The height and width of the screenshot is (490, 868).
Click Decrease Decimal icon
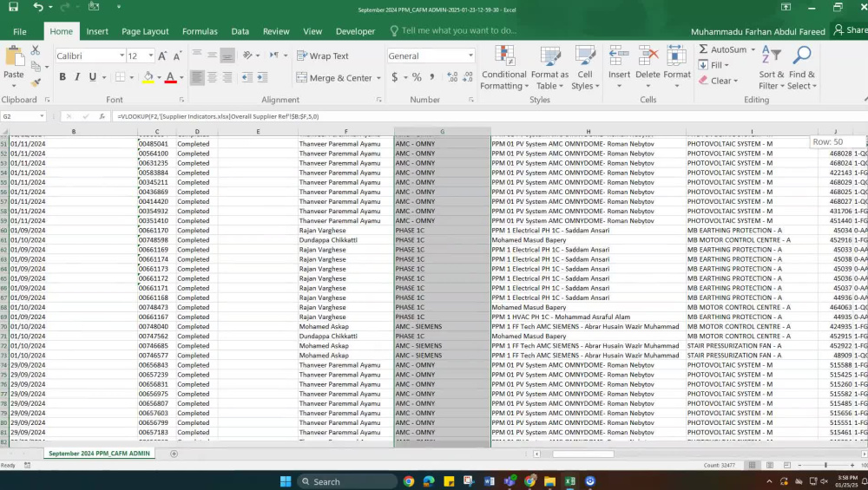(468, 77)
